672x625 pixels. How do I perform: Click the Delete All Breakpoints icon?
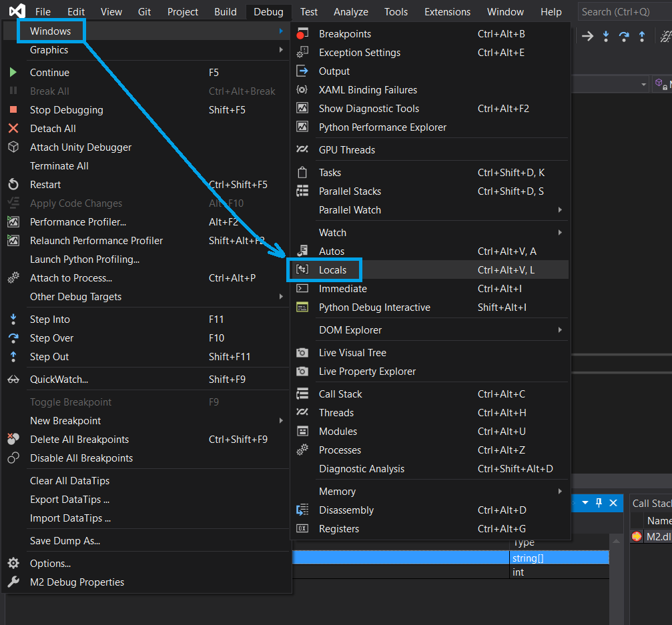[x=13, y=439]
